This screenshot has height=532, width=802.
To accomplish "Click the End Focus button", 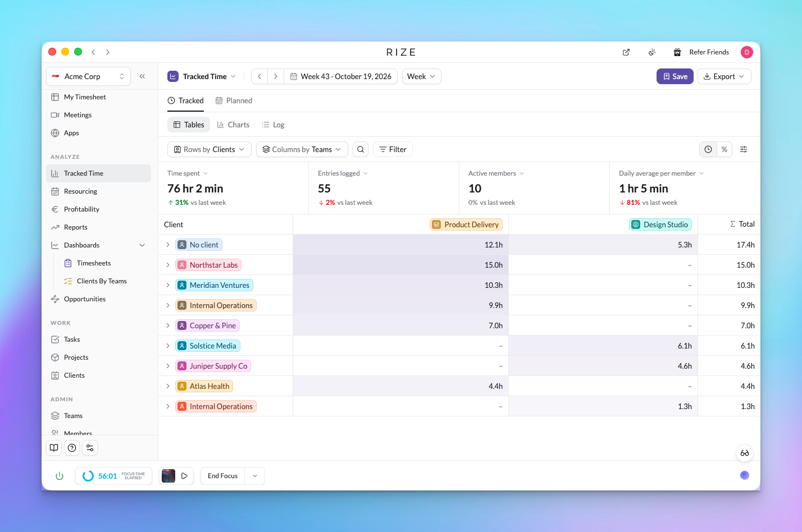I will [x=223, y=476].
